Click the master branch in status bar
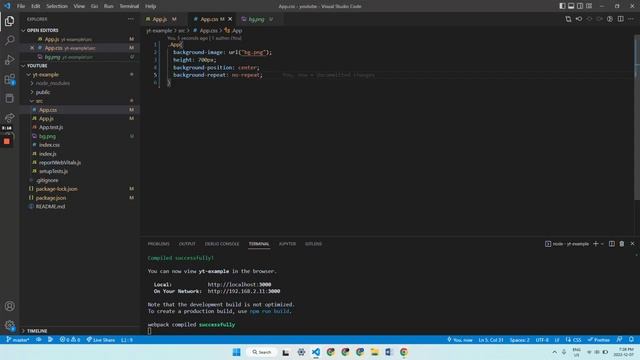Screen dimensions: 640x360 click(18, 340)
